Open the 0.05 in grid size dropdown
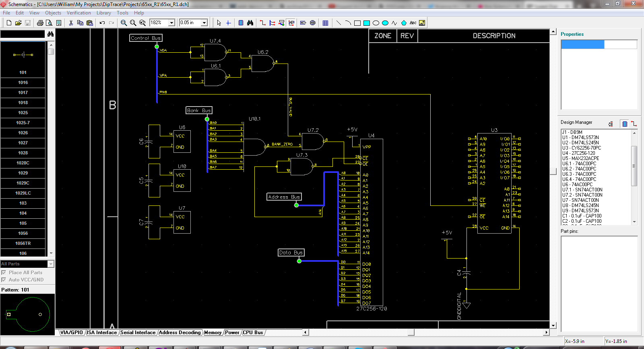Image resolution: width=644 pixels, height=349 pixels. pyautogui.click(x=204, y=23)
